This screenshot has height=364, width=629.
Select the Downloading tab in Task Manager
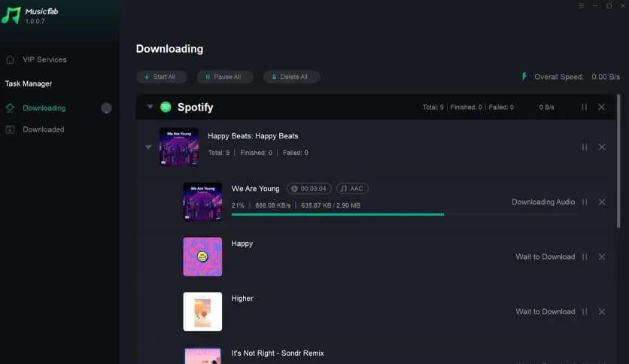[44, 108]
